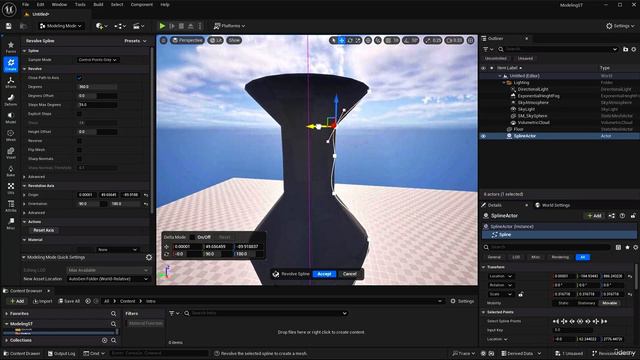Click the Modeling Mode Quick Settings gear
This screenshot has width=640, height=360.
click(x=149, y=258)
